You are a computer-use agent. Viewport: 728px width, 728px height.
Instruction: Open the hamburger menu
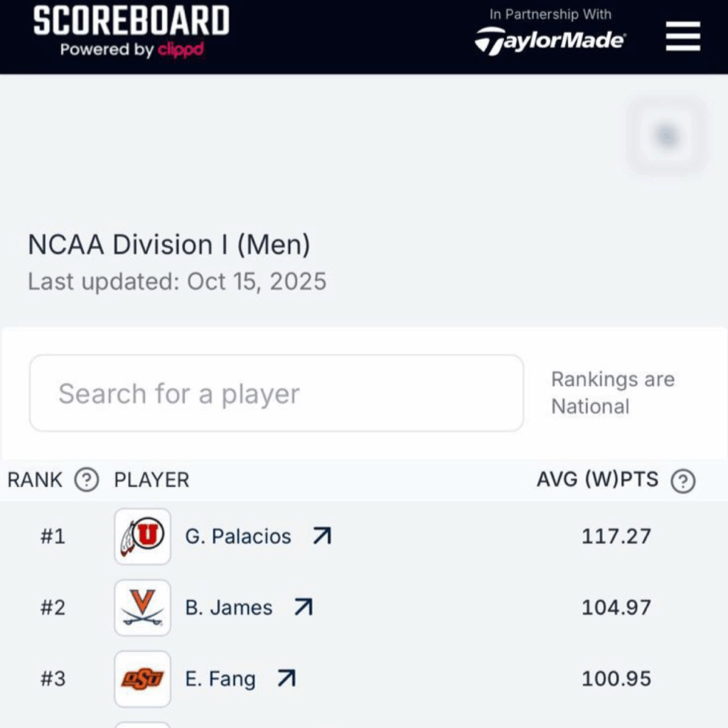[682, 37]
